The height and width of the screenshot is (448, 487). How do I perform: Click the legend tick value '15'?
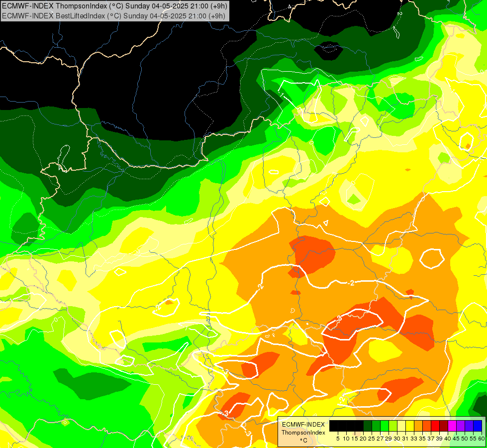[355, 439]
